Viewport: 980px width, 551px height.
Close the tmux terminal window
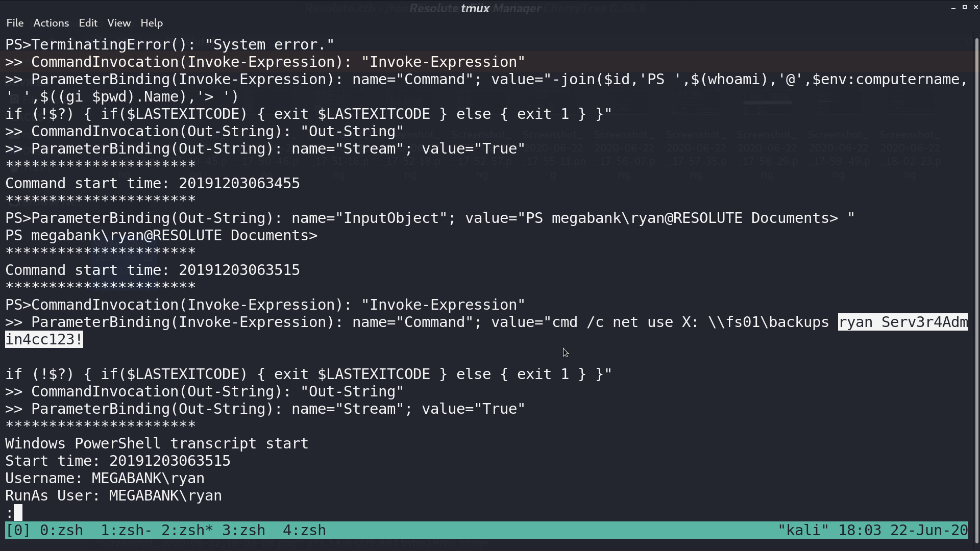975,8
